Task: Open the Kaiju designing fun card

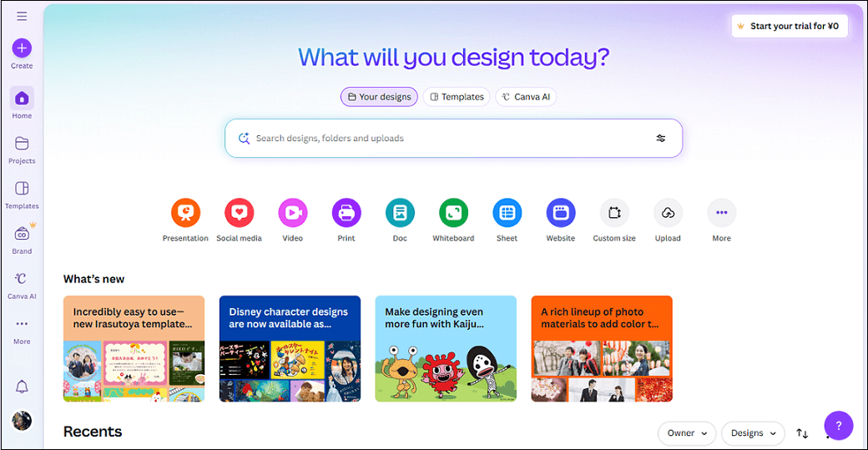Action: [446, 349]
